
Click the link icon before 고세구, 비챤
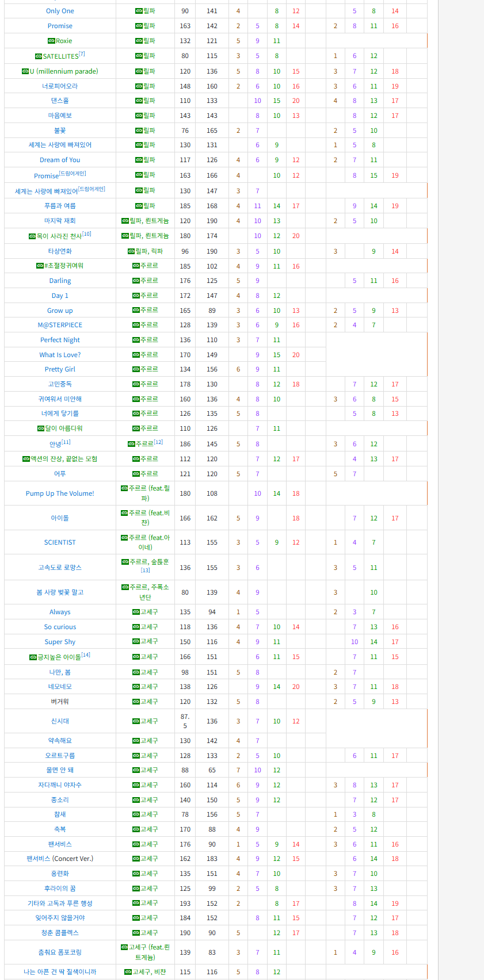pos(128,972)
